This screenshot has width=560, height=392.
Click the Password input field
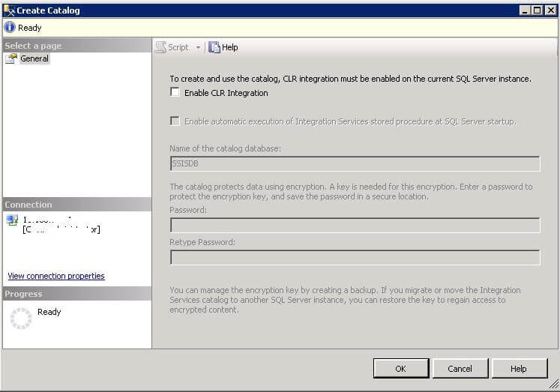[x=355, y=226]
